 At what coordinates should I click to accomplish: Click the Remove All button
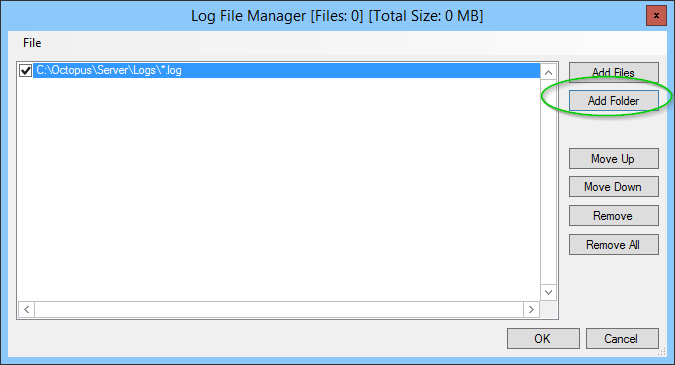(613, 244)
